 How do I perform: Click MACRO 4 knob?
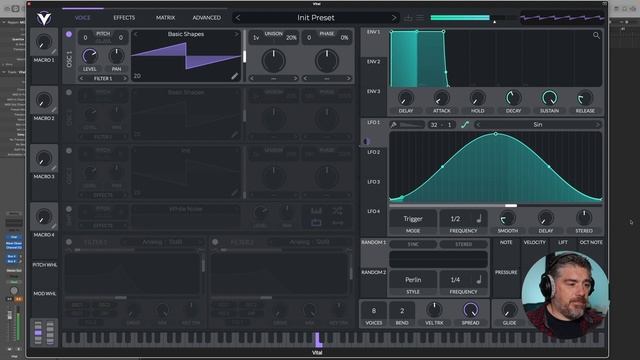43,217
